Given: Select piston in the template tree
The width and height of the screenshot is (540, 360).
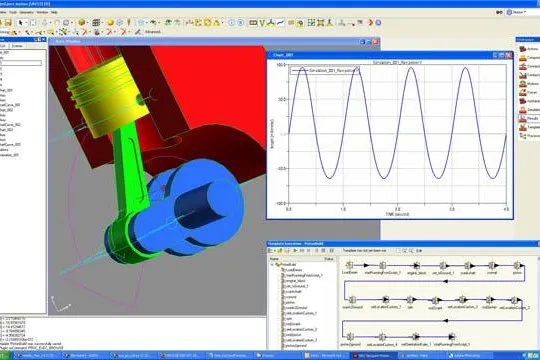Looking at the screenshot, I should (x=288, y=302).
